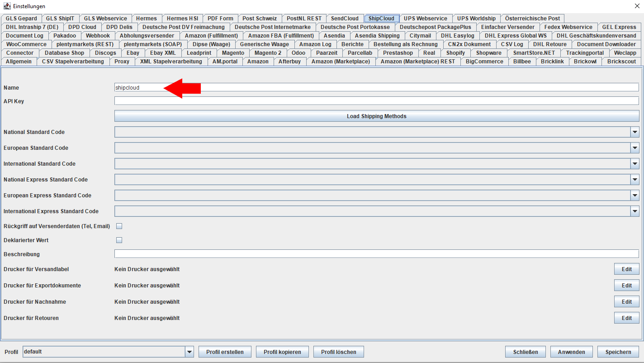Open the Magento 2 tab

[268, 53]
